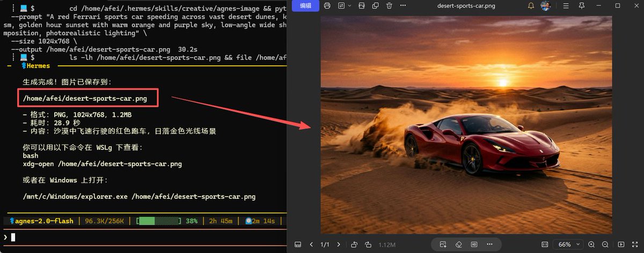
Task: Zoom in with the magnifier plus icon
Action: pyautogui.click(x=591, y=244)
